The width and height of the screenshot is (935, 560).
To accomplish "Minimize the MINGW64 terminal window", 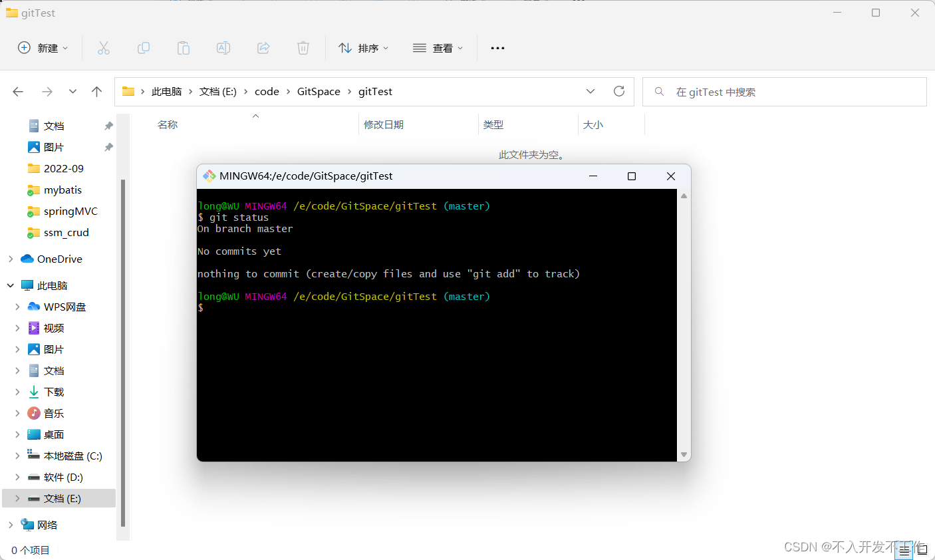I will tap(593, 176).
